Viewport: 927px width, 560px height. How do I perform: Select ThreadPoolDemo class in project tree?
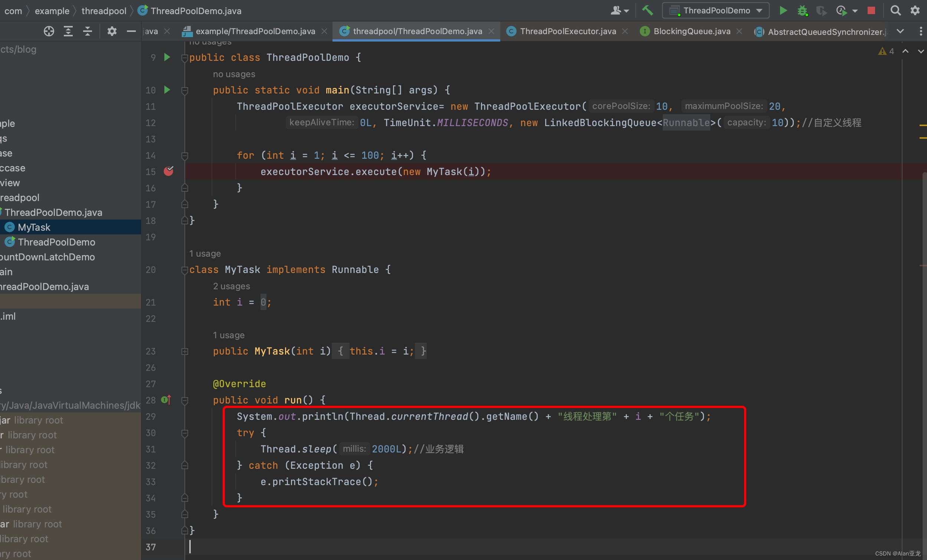point(56,242)
